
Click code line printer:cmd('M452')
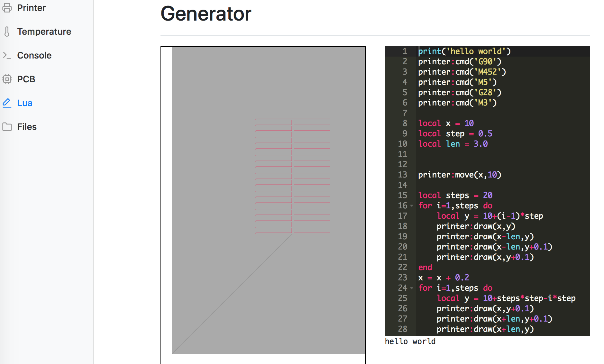(x=462, y=72)
